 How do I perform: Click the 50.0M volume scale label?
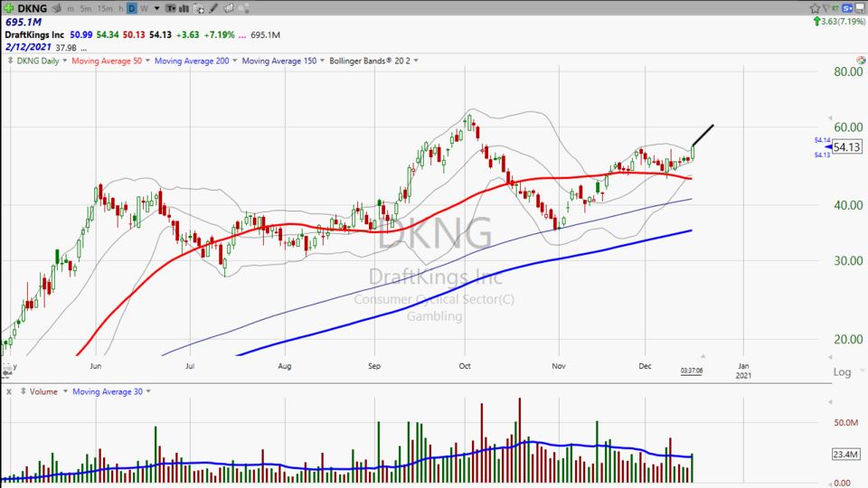click(846, 423)
